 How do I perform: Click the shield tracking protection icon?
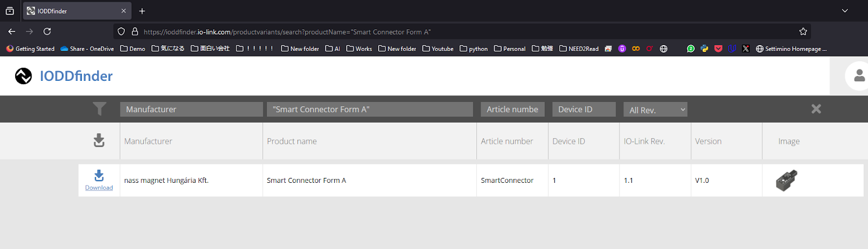click(x=122, y=31)
